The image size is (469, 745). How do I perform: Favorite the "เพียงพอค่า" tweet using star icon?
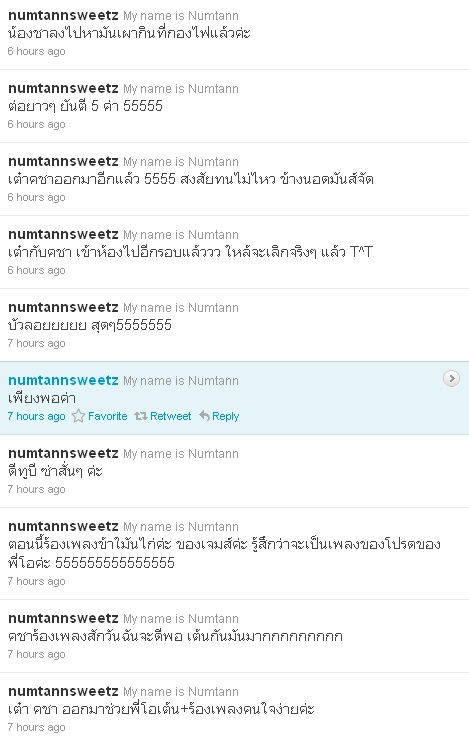pos(78,417)
